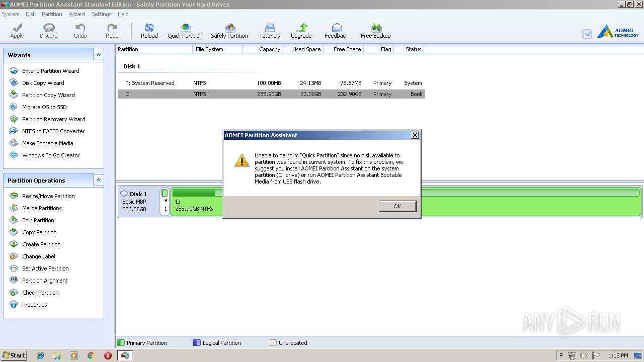Screen dimensions: 644x362
Task: Launch Extend Partition Wizard
Action: [50, 71]
